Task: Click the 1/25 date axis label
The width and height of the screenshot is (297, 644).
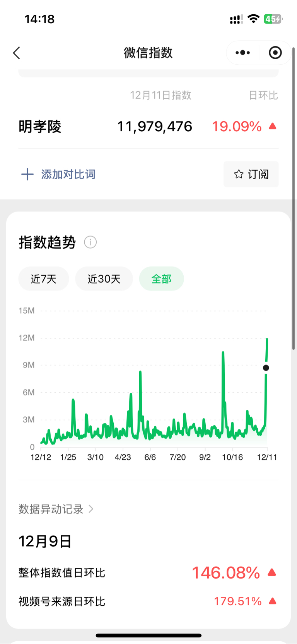Action: [x=68, y=457]
